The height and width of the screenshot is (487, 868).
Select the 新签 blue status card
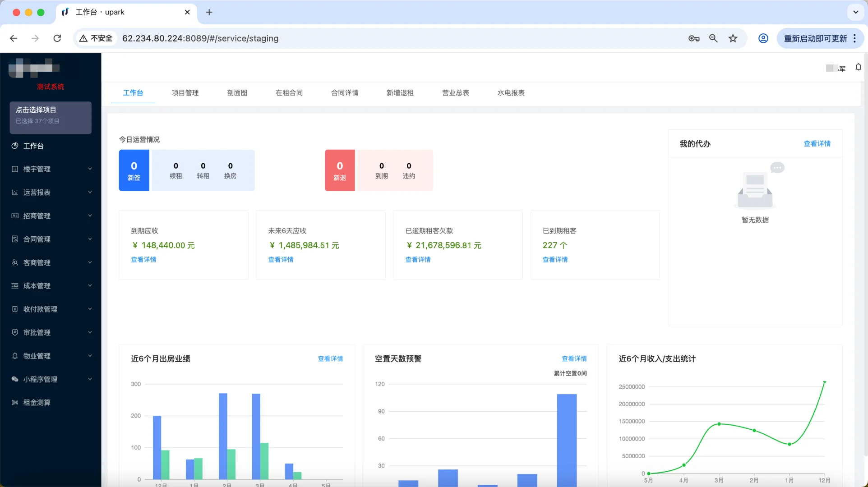[134, 170]
